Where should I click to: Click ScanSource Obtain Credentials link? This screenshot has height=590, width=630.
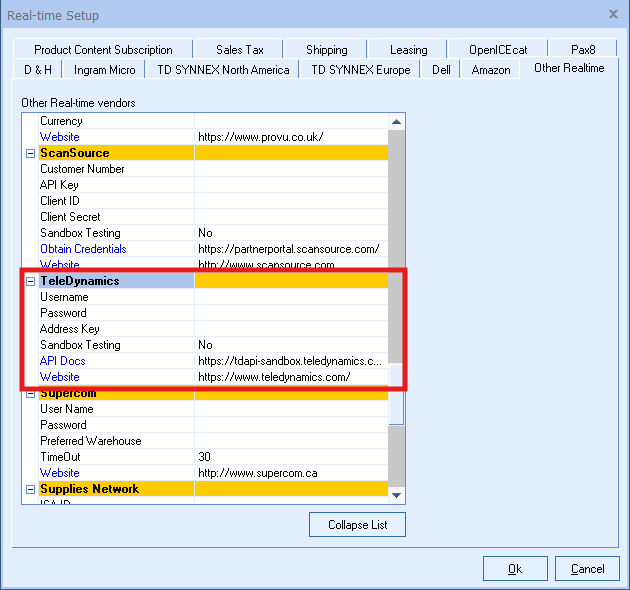point(83,249)
